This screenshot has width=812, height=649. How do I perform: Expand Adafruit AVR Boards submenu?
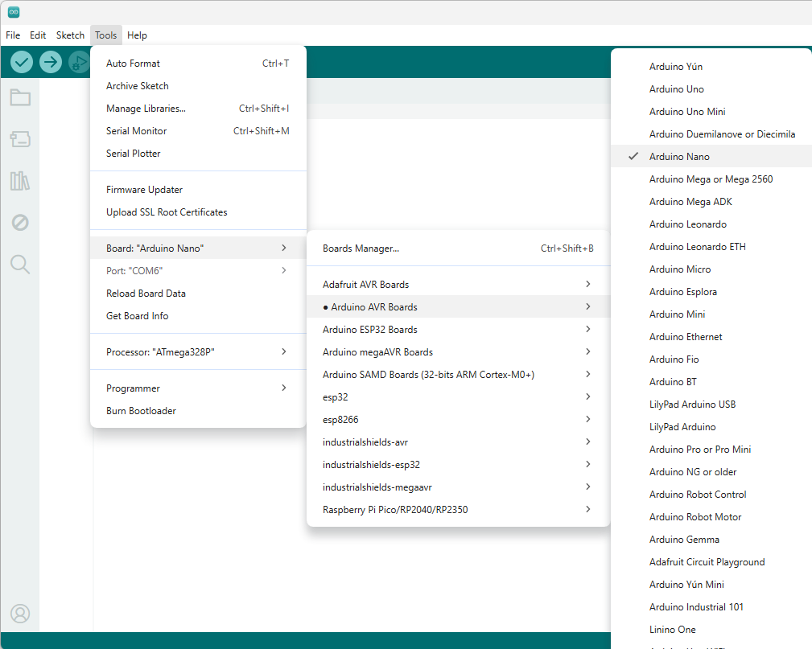(458, 284)
